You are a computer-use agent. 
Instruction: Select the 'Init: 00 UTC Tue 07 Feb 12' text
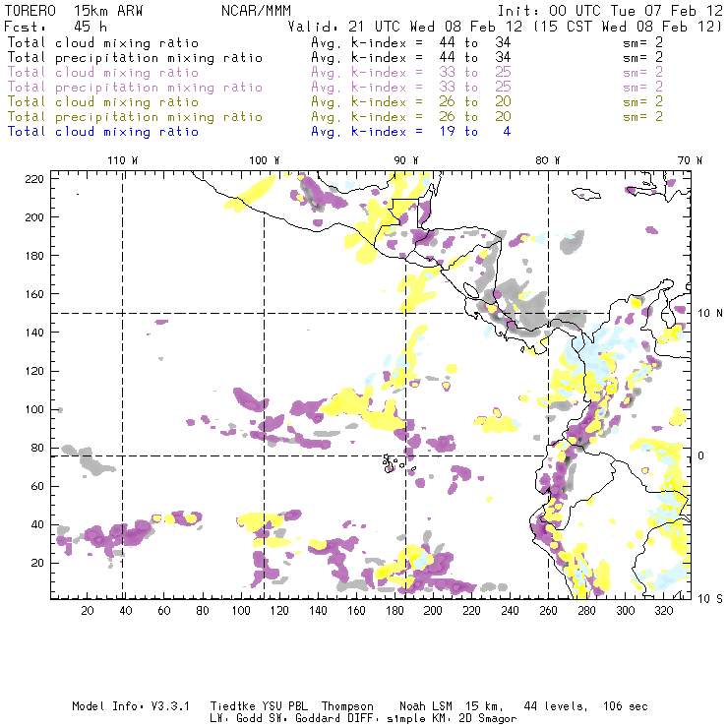coord(610,11)
